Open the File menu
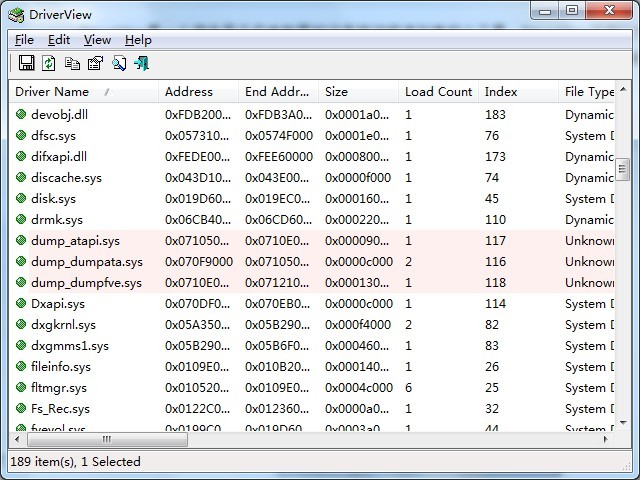 coord(24,40)
